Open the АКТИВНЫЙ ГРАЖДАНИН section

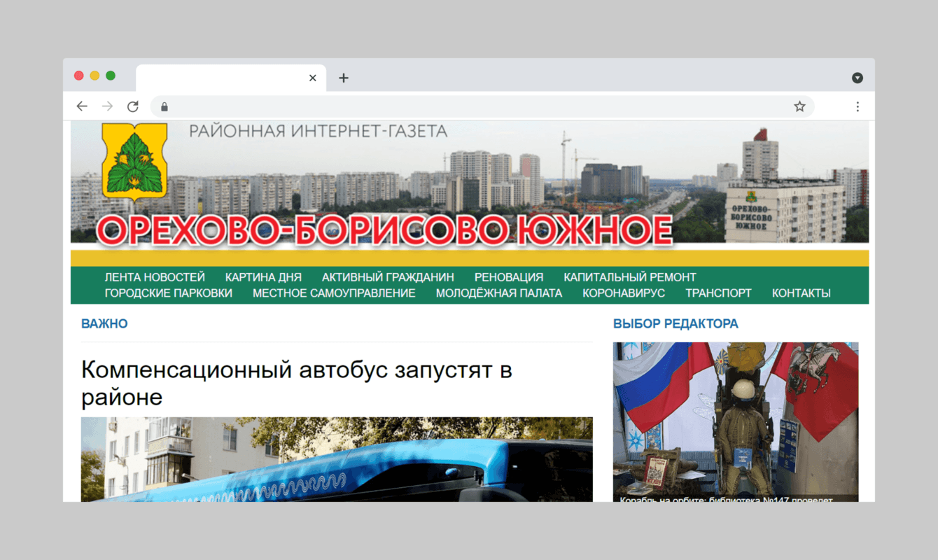click(x=387, y=276)
